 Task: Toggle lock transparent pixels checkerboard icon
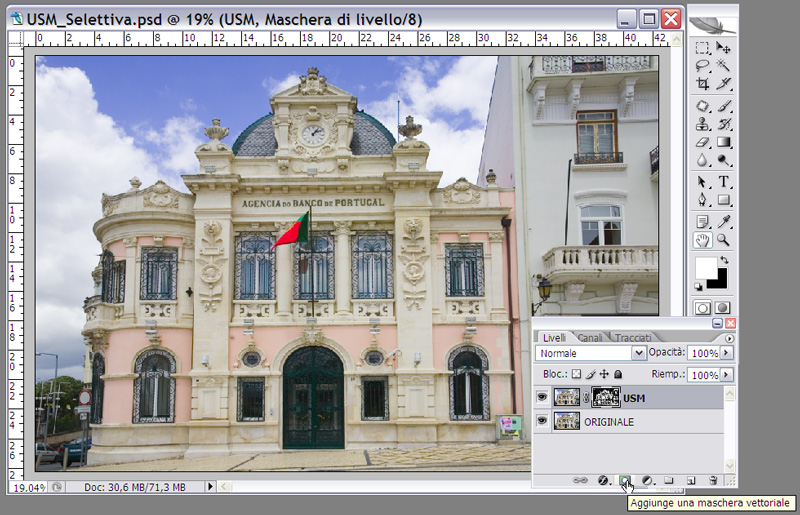(x=578, y=374)
